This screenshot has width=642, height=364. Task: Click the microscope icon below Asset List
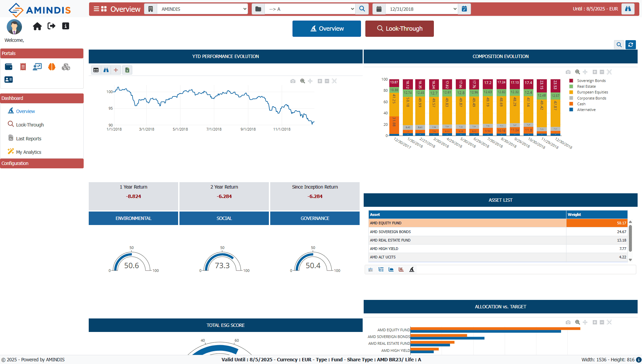point(412,269)
